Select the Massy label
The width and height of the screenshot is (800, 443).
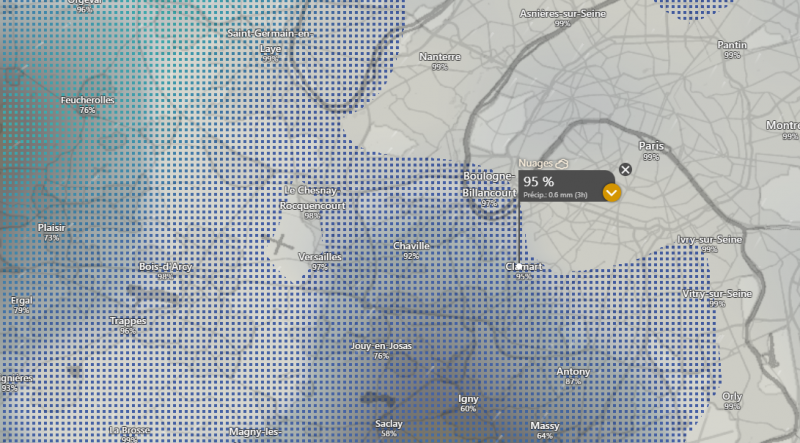click(x=545, y=426)
